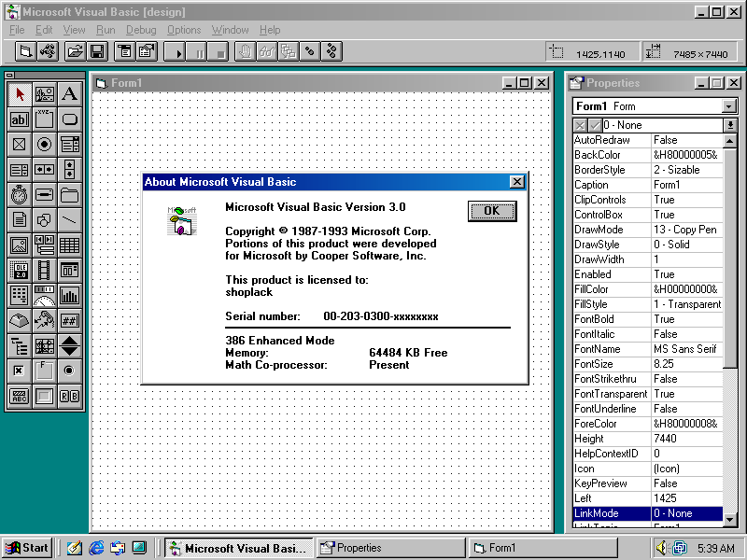Select the PictureBox tool in the toolbox
Screen dimensions: 747x560
coord(44,94)
